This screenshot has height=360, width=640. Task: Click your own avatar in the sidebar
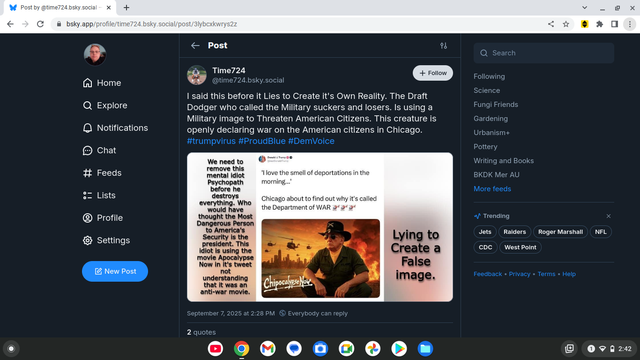pyautogui.click(x=95, y=54)
